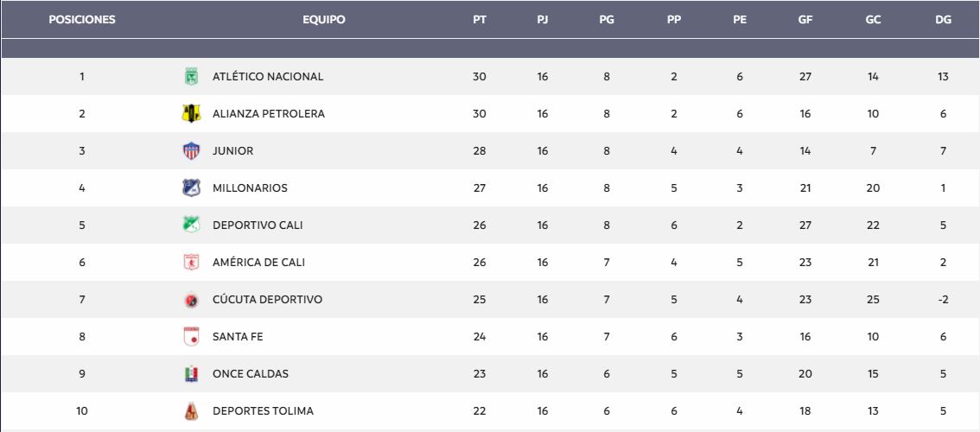Click the GF goals-for column header

(805, 19)
